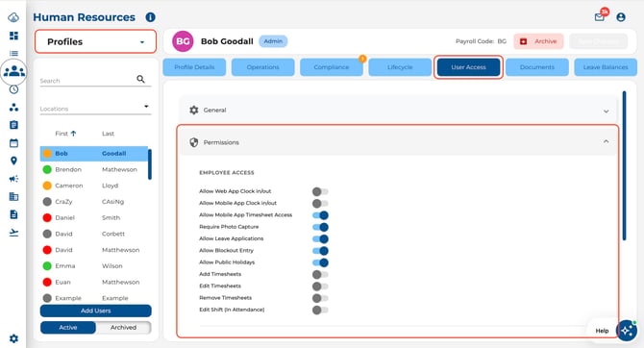Screen dimensions: 644x348
Task: Enable Edit Shift (In Attendance) switch
Action: coord(320,311)
